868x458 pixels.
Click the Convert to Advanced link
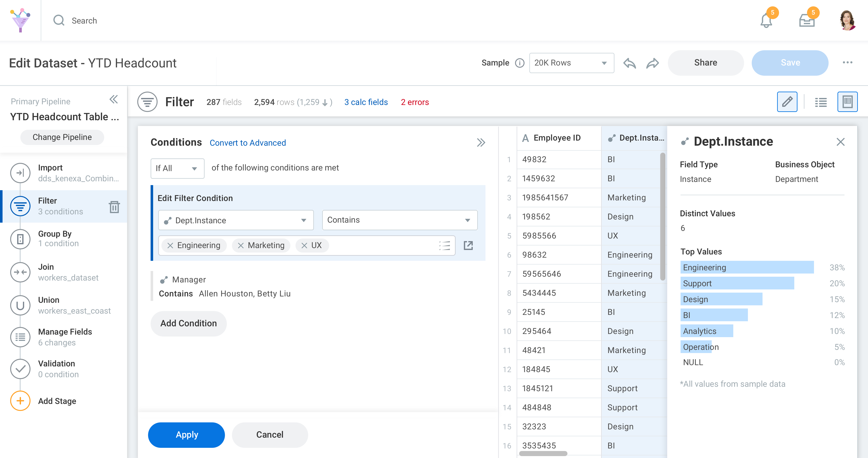pyautogui.click(x=247, y=143)
